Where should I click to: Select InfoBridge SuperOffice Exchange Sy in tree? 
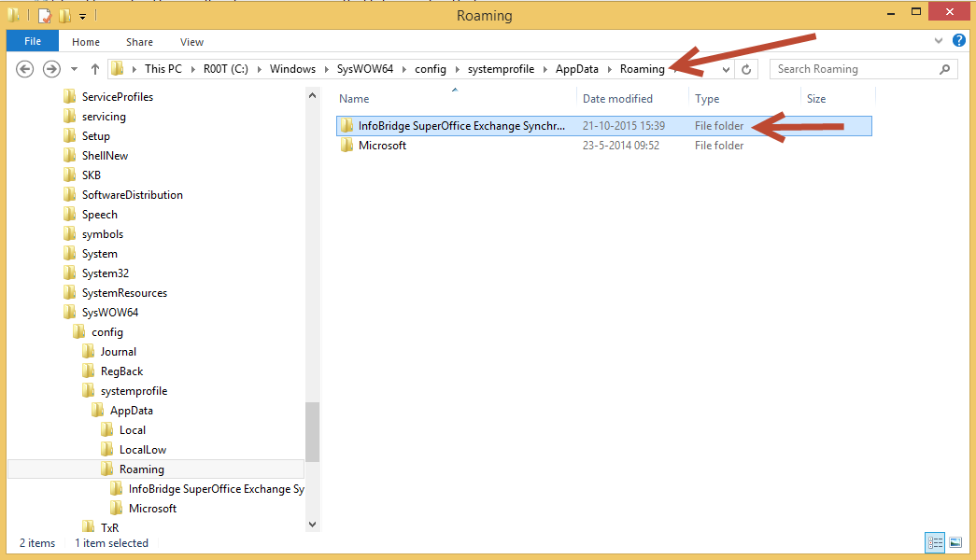coord(216,489)
